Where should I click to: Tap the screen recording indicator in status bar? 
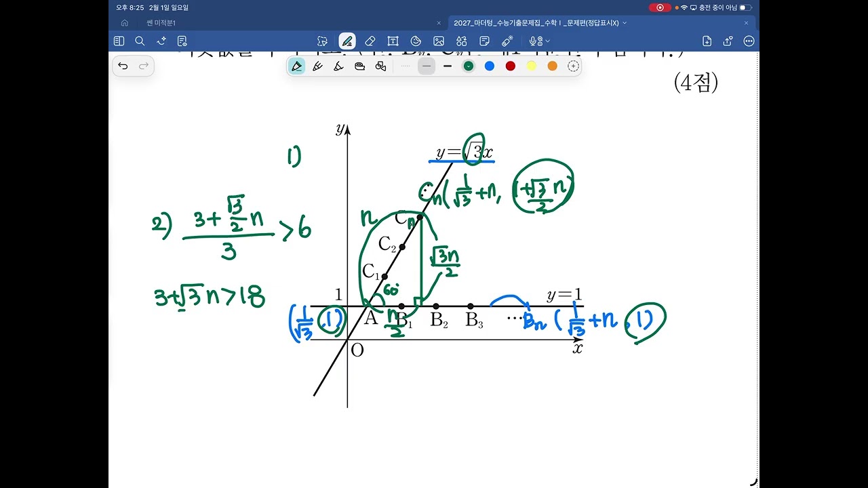tap(660, 7)
